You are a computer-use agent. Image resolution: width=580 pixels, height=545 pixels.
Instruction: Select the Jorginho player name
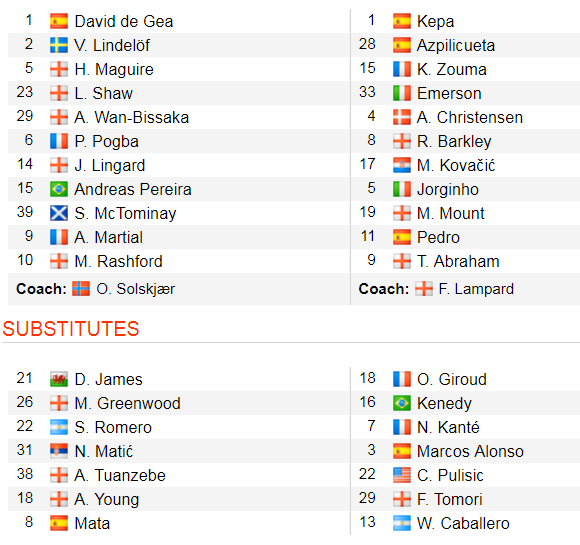(448, 189)
